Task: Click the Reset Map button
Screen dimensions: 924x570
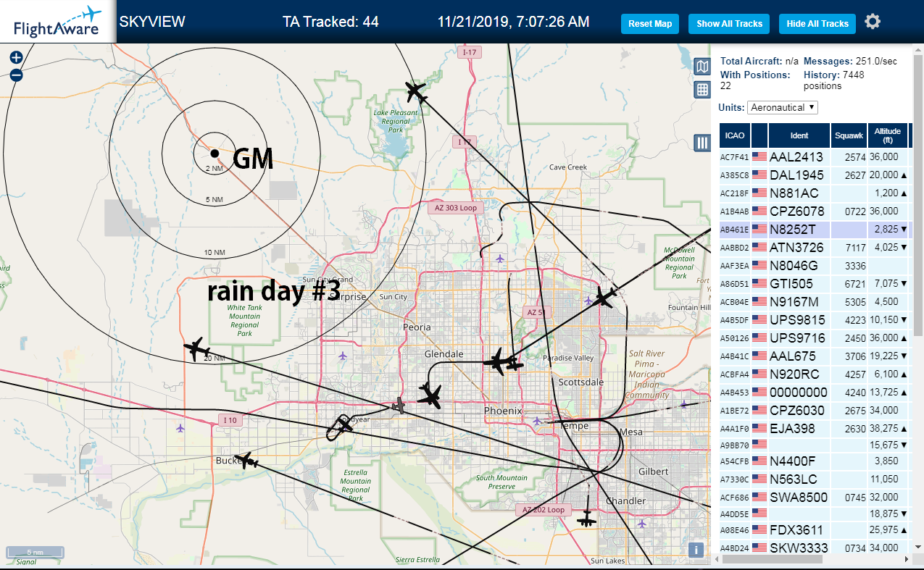Action: click(x=650, y=24)
